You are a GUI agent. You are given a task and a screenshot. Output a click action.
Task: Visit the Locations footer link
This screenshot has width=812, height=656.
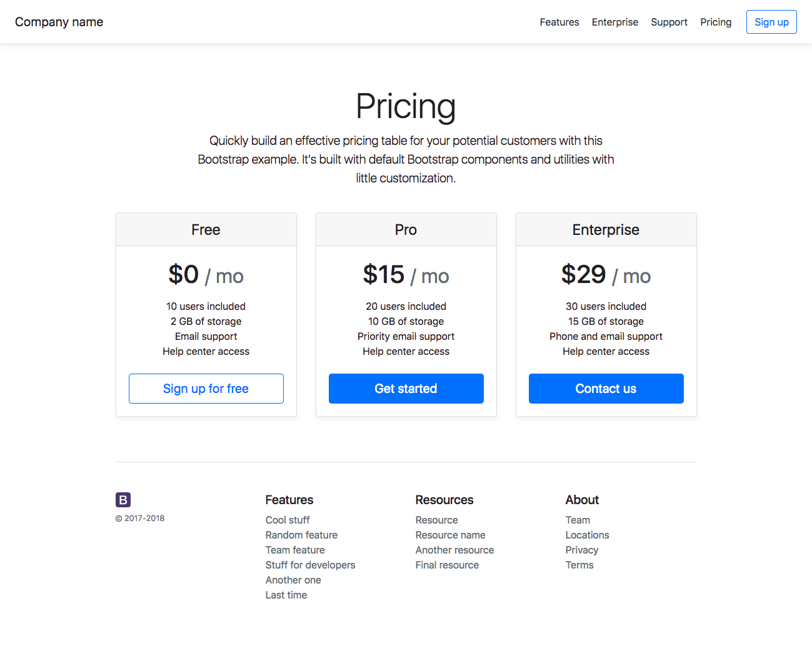point(587,535)
